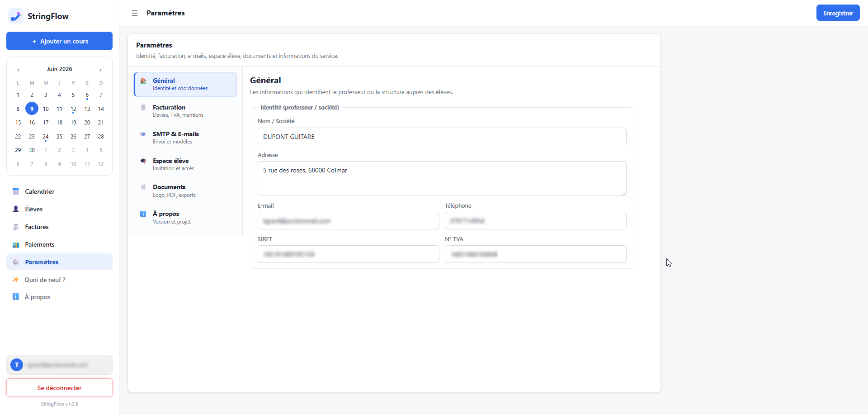Click Ajouter un cours button
This screenshot has height=415, width=868.
point(59,41)
